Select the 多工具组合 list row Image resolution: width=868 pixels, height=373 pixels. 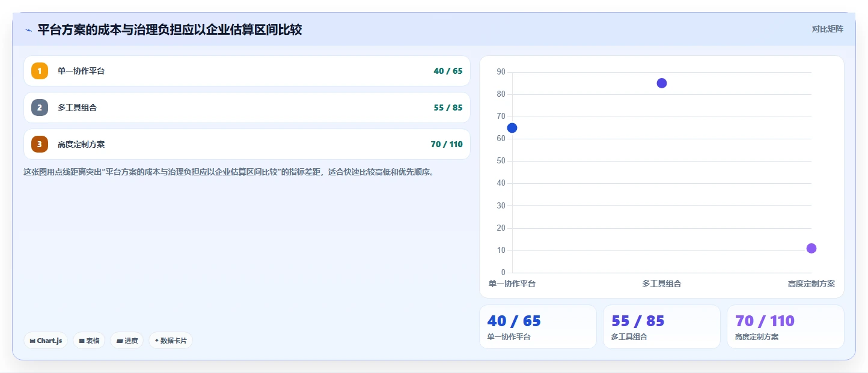(x=247, y=108)
